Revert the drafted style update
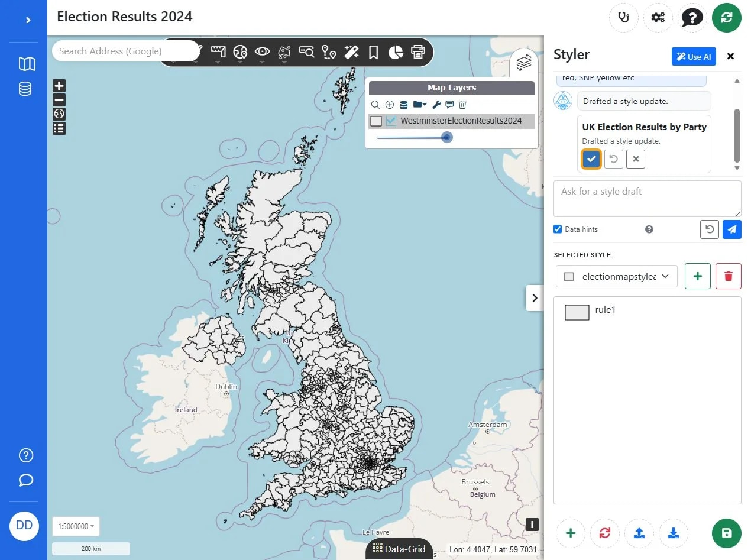 [x=614, y=159]
